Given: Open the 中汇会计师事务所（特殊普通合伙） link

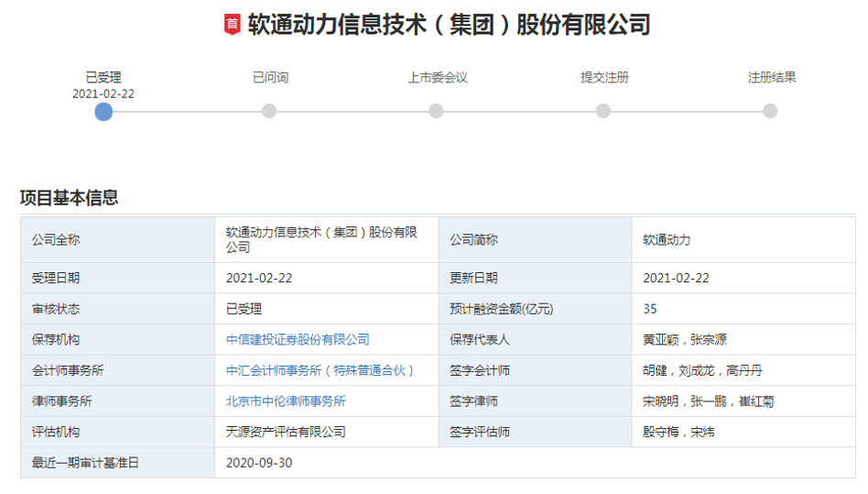Looking at the screenshot, I should [320, 370].
